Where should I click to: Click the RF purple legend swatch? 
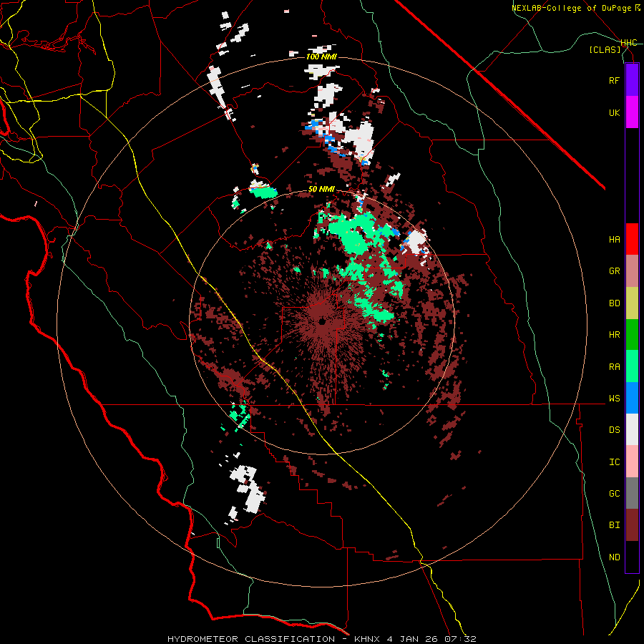[x=632, y=80]
